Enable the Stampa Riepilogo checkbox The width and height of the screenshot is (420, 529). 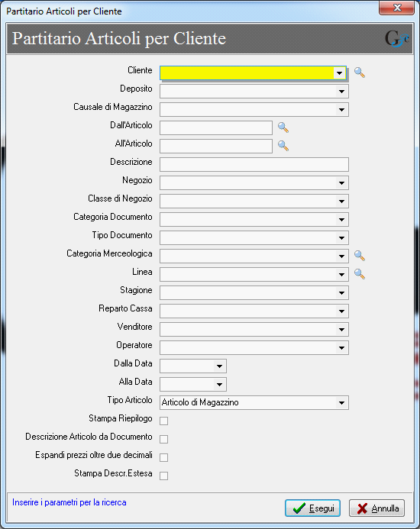pyautogui.click(x=163, y=421)
